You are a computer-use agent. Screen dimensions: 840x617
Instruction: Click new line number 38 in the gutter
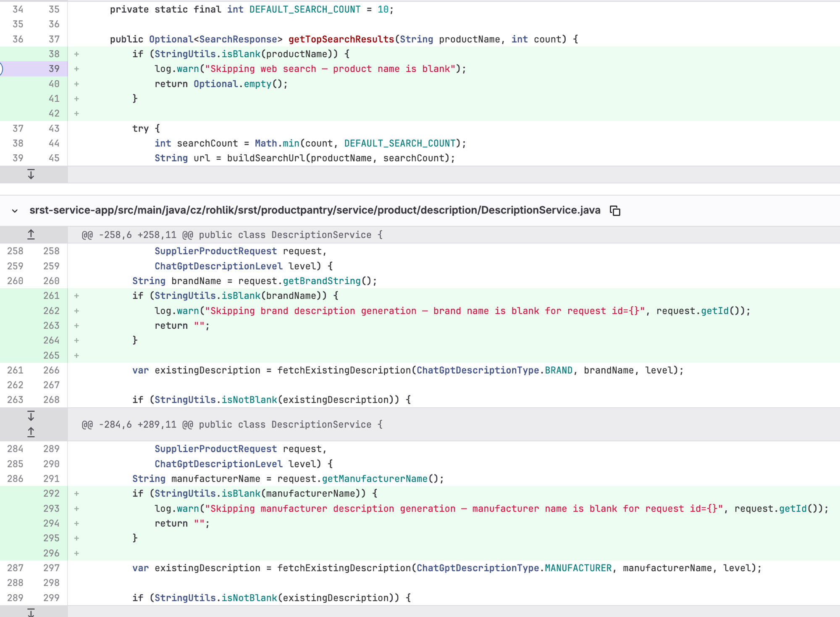click(54, 54)
